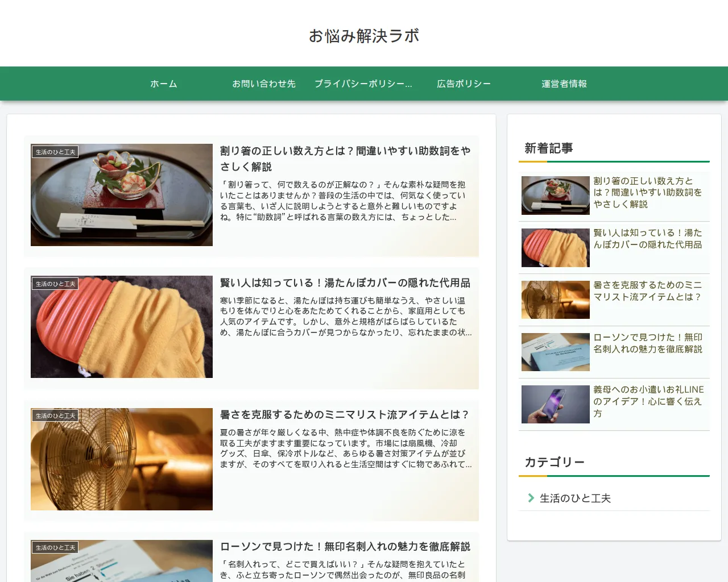
Task: Click excerpt starting 「名刺入れって、どこで買えばいい？」
Action: 343,570
